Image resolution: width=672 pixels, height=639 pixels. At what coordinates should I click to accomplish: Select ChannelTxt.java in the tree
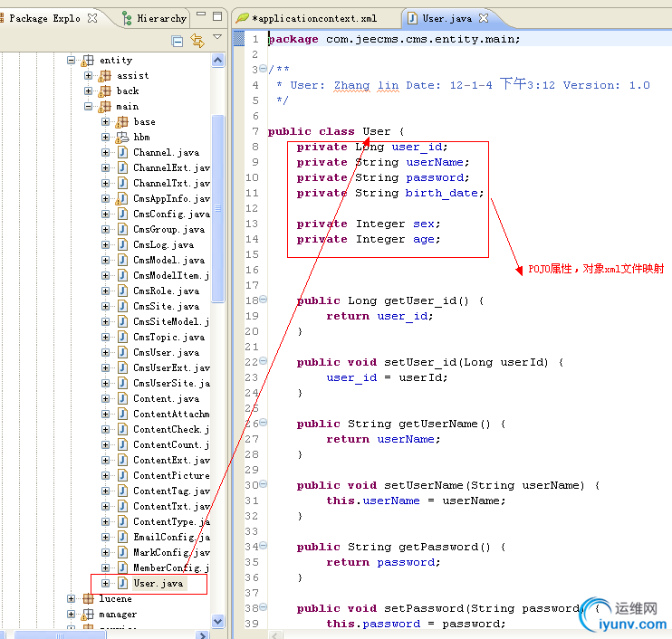click(171, 184)
